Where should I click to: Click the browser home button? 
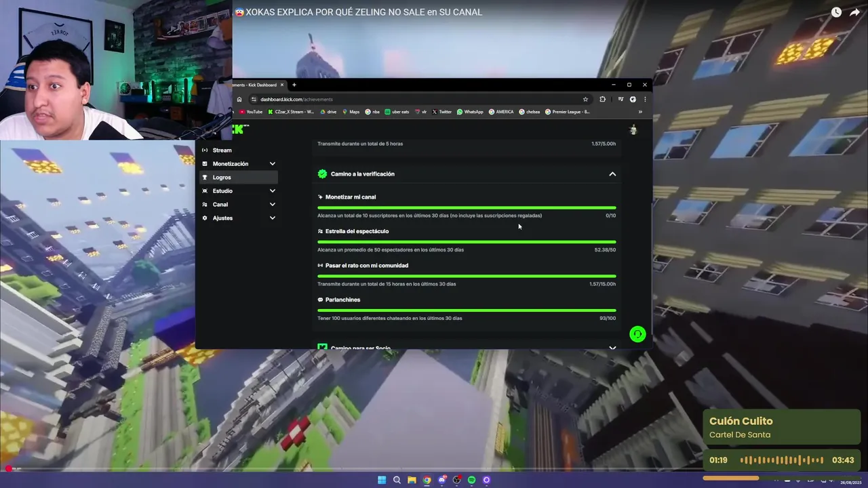coord(239,99)
